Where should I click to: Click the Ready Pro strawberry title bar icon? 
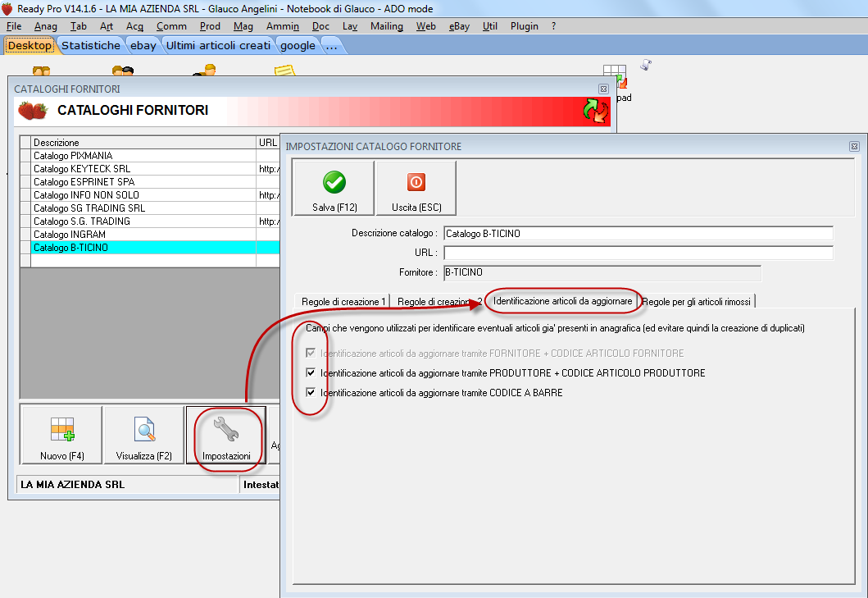pos(7,8)
